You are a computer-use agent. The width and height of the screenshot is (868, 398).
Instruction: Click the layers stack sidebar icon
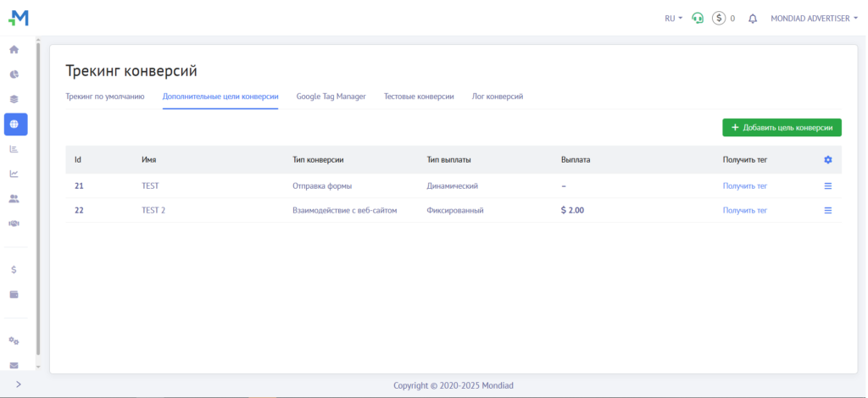point(14,99)
